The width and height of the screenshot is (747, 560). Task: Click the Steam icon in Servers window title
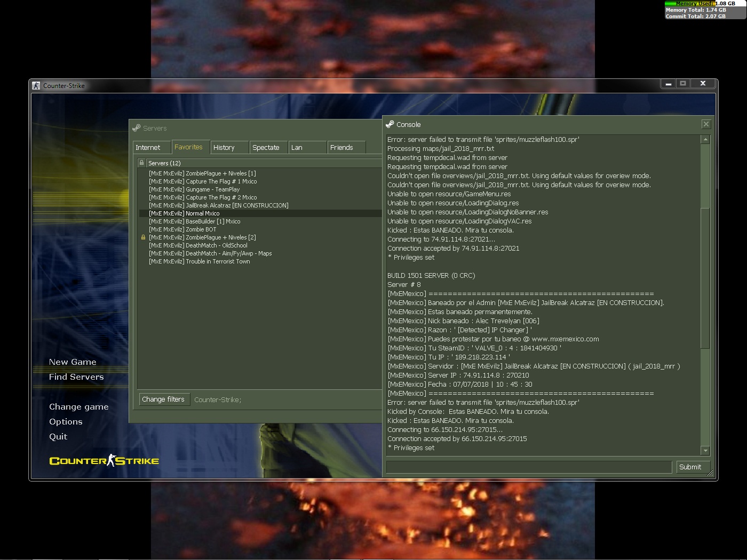coord(137,128)
